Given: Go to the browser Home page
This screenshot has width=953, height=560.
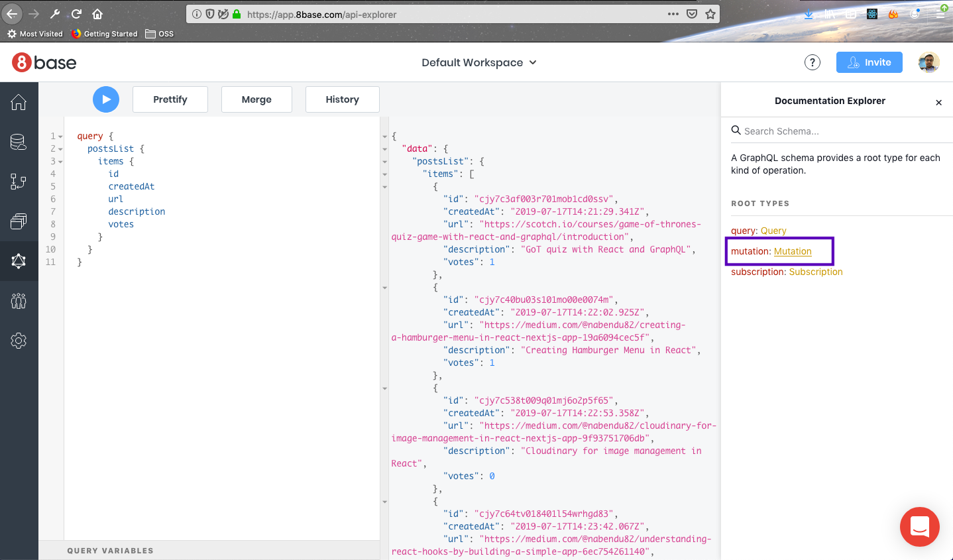Looking at the screenshot, I should click(x=97, y=14).
